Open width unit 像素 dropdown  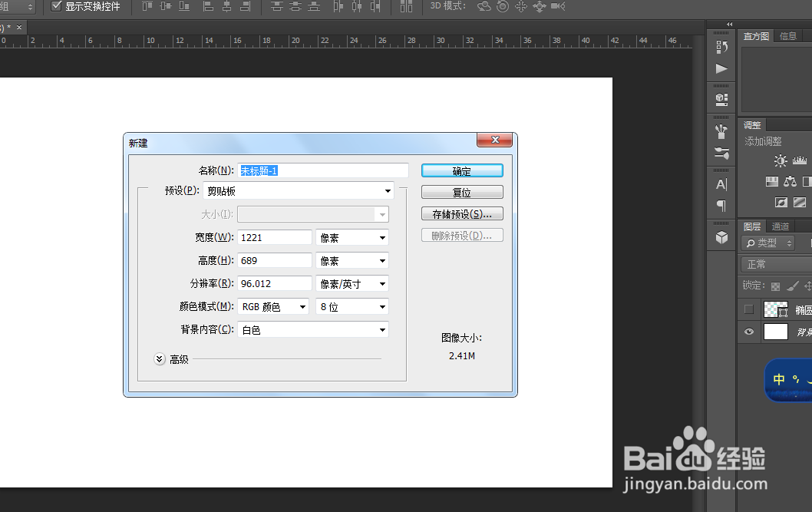tap(352, 238)
